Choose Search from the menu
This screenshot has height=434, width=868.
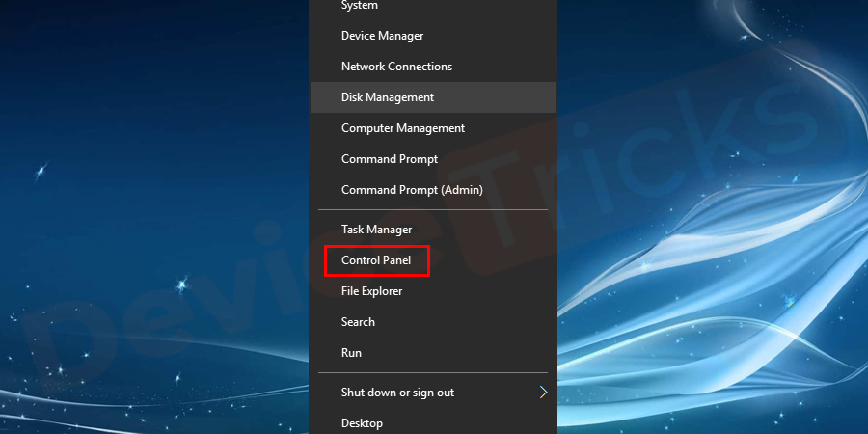(x=358, y=322)
